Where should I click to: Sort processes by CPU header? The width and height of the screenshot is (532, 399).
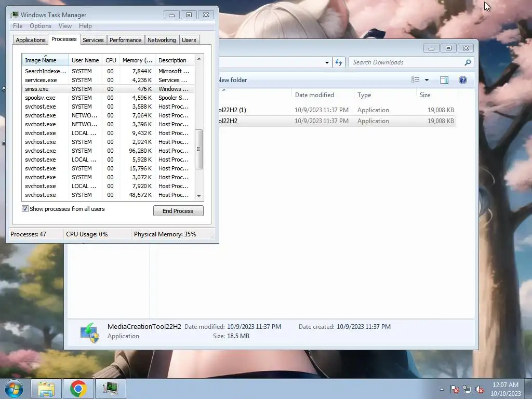tap(111, 60)
